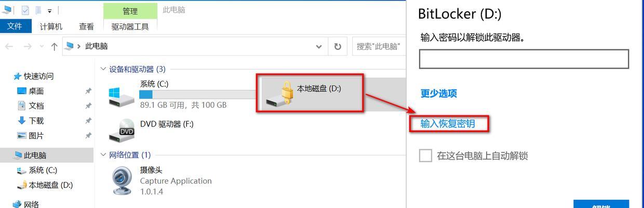Click the properties checkmark icon in title bar
644x208 pixels.
25,10
